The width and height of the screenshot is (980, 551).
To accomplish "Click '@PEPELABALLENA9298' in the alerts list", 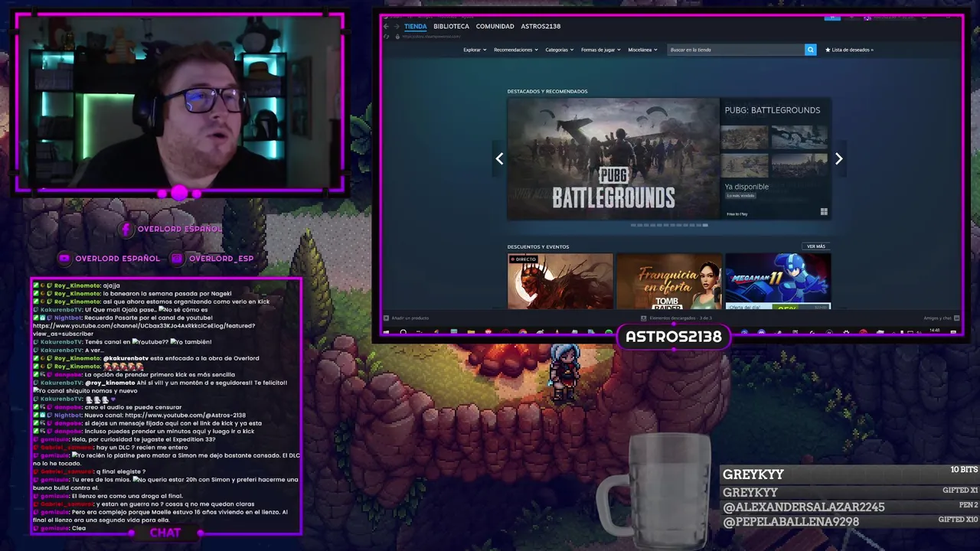I will [791, 522].
